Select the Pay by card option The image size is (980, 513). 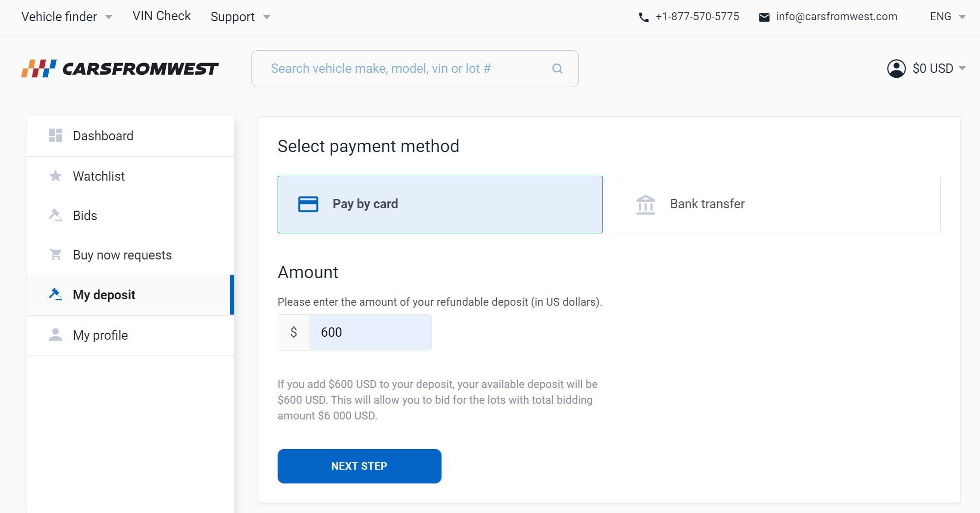click(440, 204)
